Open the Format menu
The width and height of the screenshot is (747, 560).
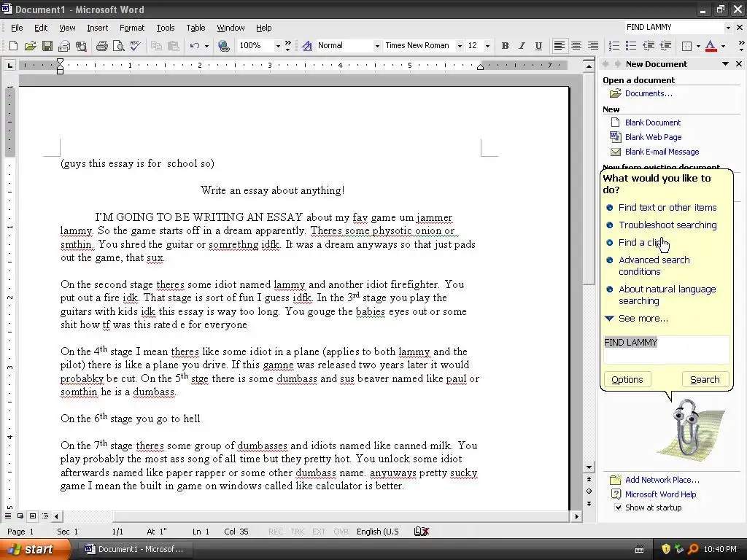coord(132,28)
